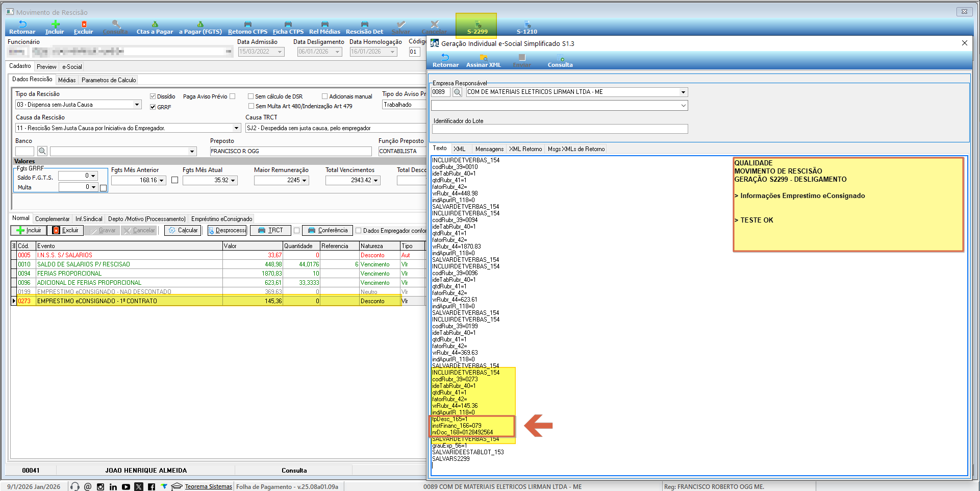Click Assinar XML in the e-Social dialog
The image size is (980, 491).
[483, 61]
